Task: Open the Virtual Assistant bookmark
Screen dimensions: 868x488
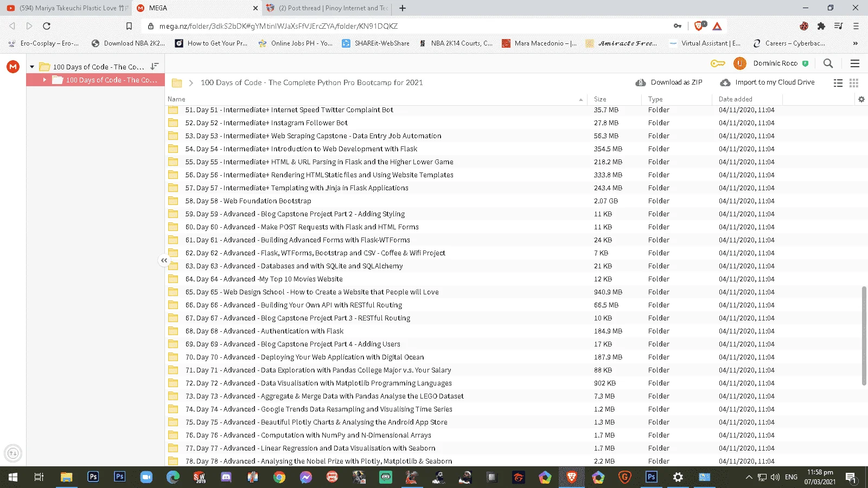Action: pyautogui.click(x=705, y=43)
